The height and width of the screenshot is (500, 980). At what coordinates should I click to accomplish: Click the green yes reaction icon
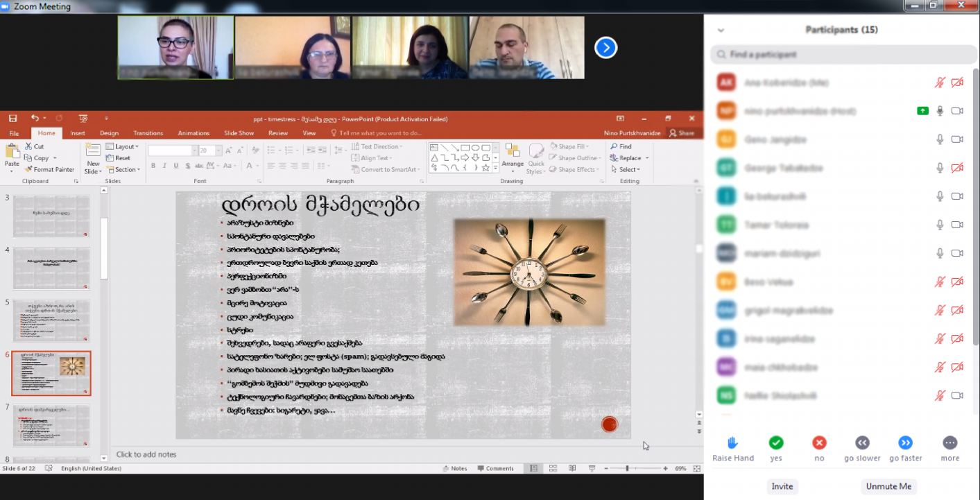[x=776, y=442]
